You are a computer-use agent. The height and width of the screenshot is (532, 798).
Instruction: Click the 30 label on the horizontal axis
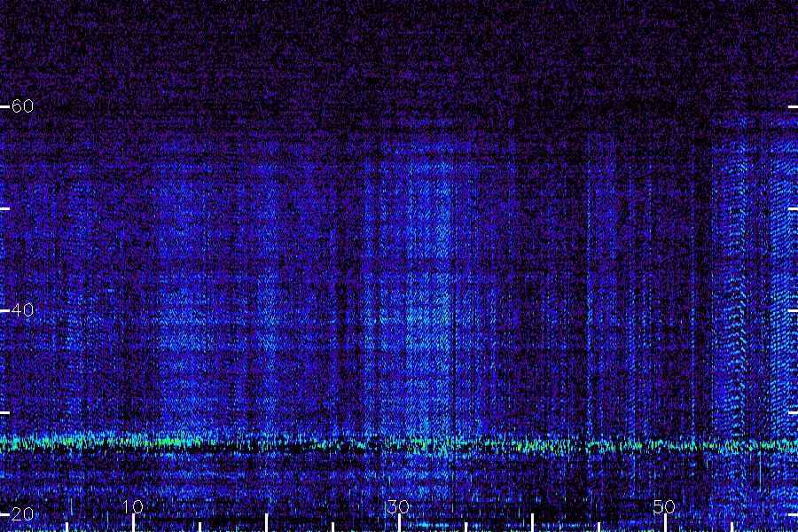pos(398,506)
